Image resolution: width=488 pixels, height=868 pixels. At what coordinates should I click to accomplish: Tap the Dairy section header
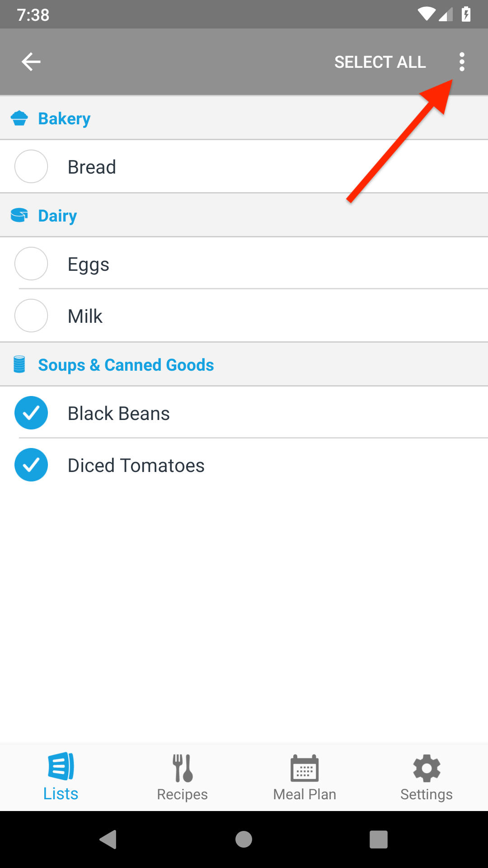57,215
